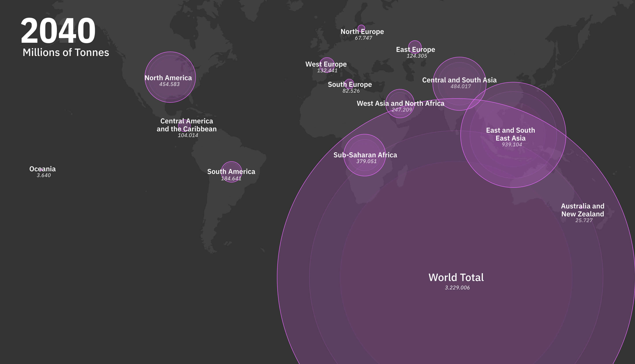The width and height of the screenshot is (635, 364).
Task: Click the Sub-Saharan Africa value 379.051
Action: tap(366, 161)
